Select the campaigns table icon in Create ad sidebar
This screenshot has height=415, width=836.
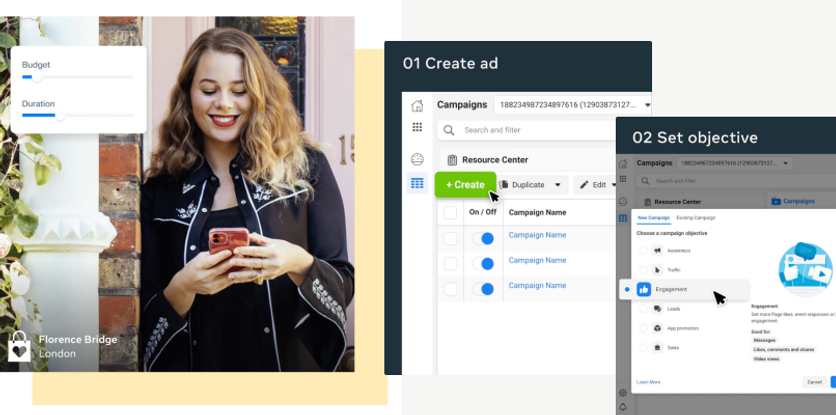tap(417, 183)
